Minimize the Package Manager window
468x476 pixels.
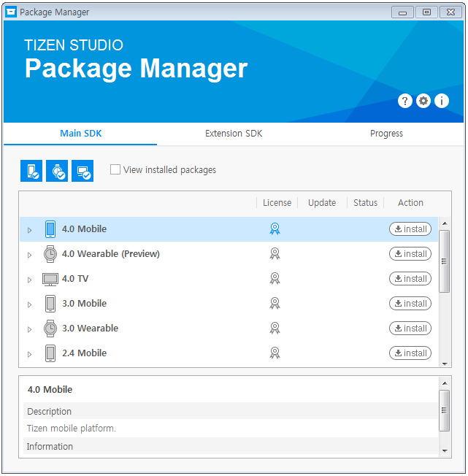[402, 12]
